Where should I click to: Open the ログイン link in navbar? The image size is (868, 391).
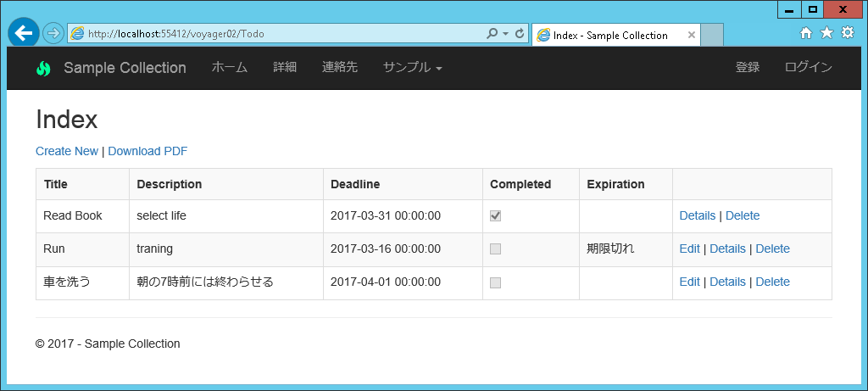808,68
